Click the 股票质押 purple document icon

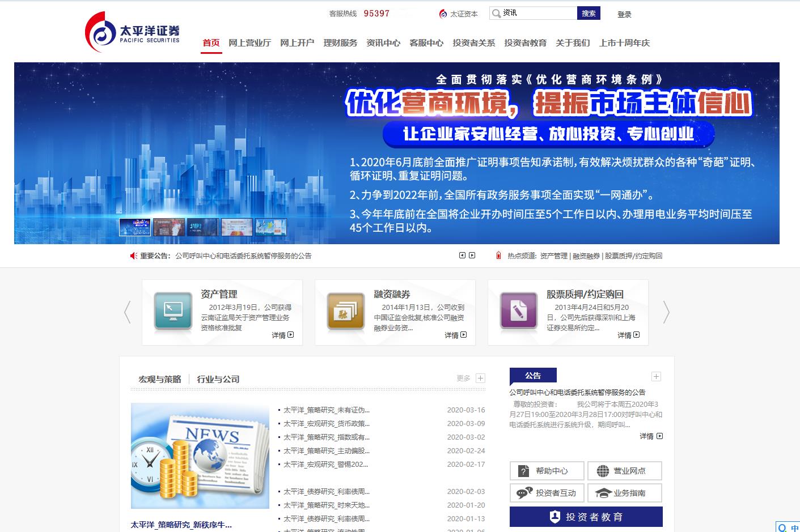(x=519, y=311)
